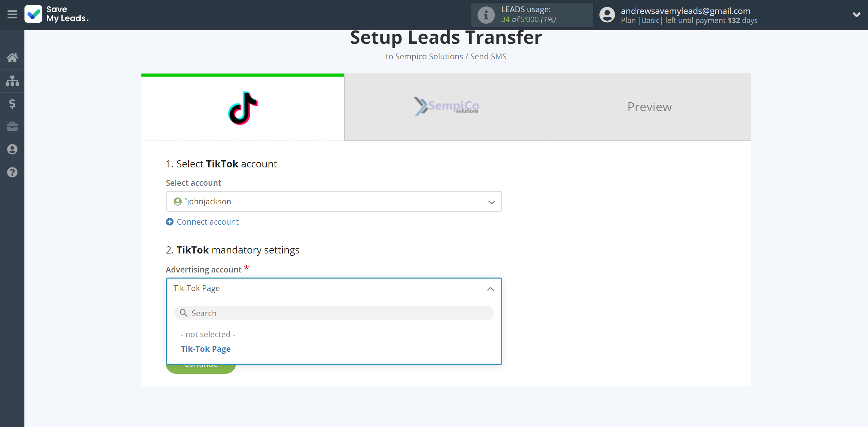Open the hamburger menu icon

tap(12, 14)
